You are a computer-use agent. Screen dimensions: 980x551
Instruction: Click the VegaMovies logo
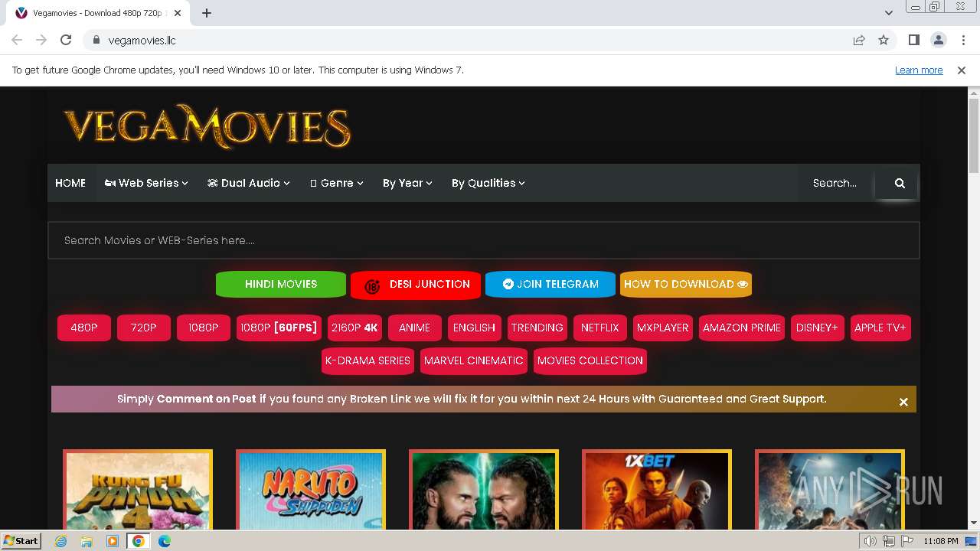click(x=207, y=126)
